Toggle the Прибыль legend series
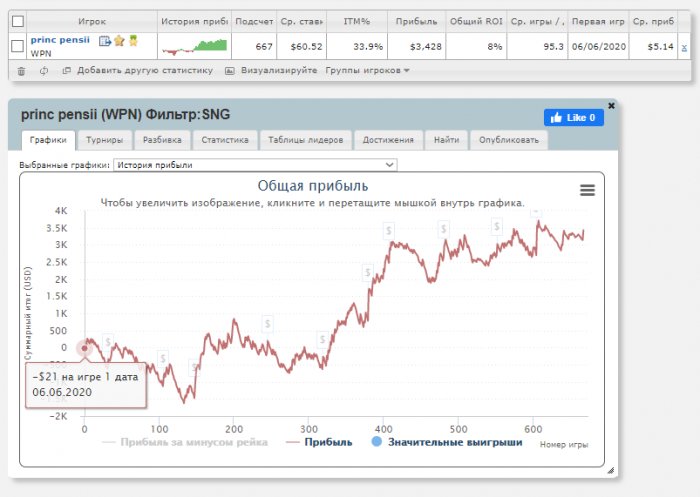This screenshot has height=497, width=700. (x=319, y=442)
